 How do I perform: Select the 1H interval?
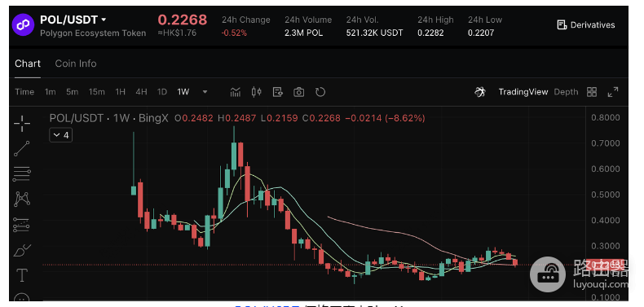tap(120, 92)
